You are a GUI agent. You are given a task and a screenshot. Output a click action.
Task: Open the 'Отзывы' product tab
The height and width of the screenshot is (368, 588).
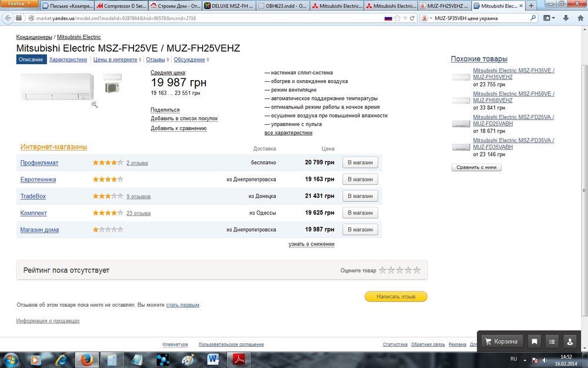coord(155,59)
